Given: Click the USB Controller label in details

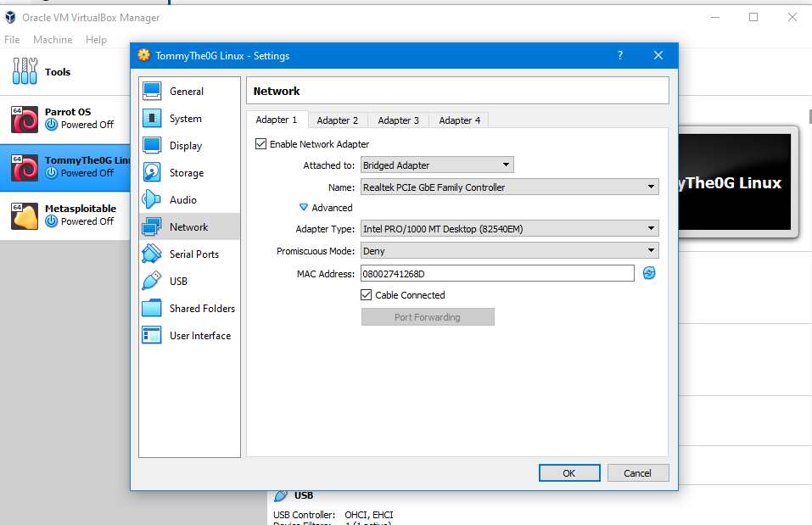Looking at the screenshot, I should coord(304,515).
